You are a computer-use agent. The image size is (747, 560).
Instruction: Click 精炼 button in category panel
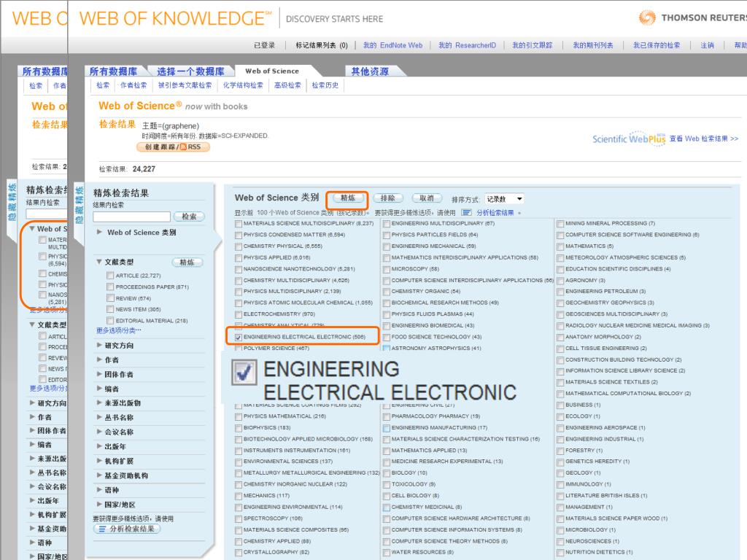348,198
